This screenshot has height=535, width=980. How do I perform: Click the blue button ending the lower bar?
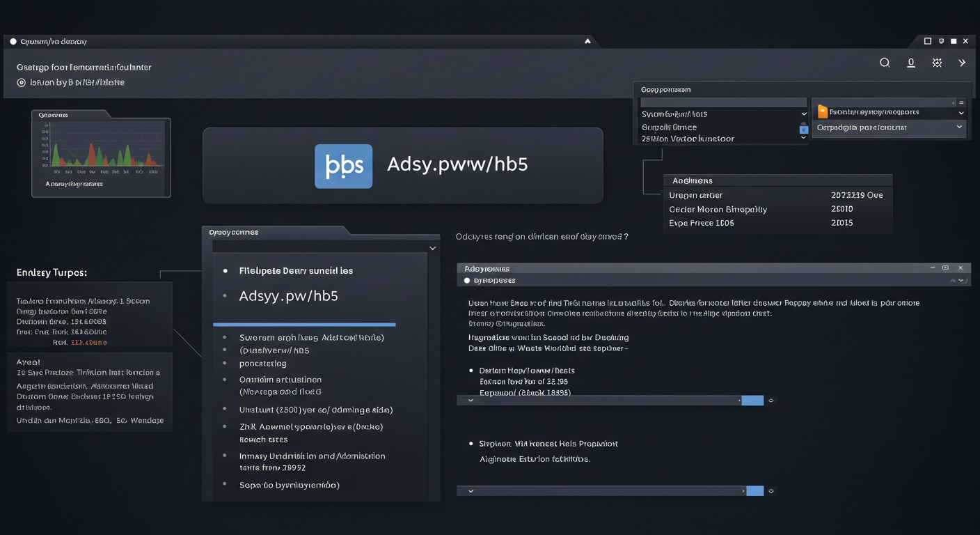[754, 491]
